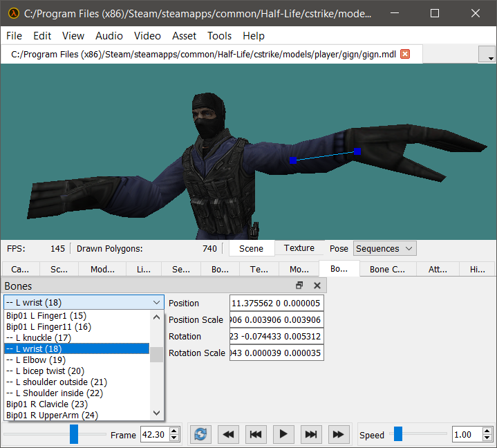Select 'Bip01 R Clavicle (23)' bone
497x448 pixels.
click(x=47, y=404)
